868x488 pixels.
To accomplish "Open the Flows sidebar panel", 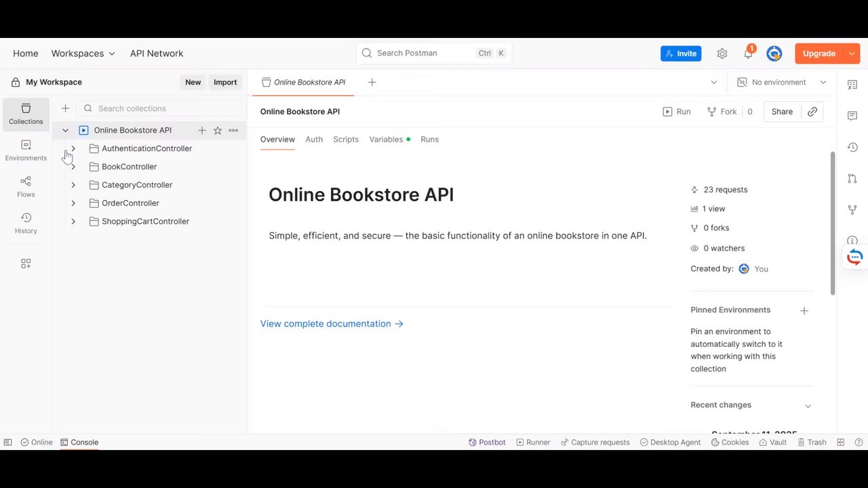I will point(26,187).
